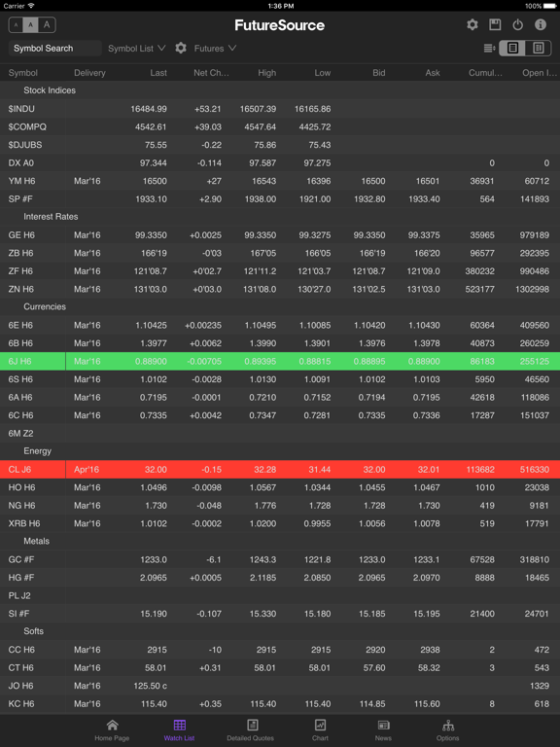Select the 6E H6 symbol
The height and width of the screenshot is (747, 560).
pos(20,325)
